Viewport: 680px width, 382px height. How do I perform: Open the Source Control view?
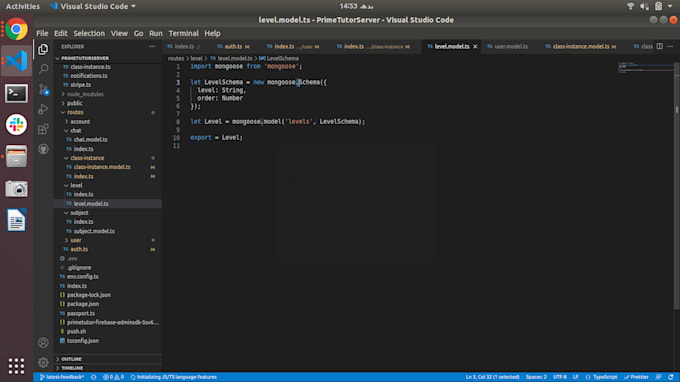pyautogui.click(x=43, y=89)
